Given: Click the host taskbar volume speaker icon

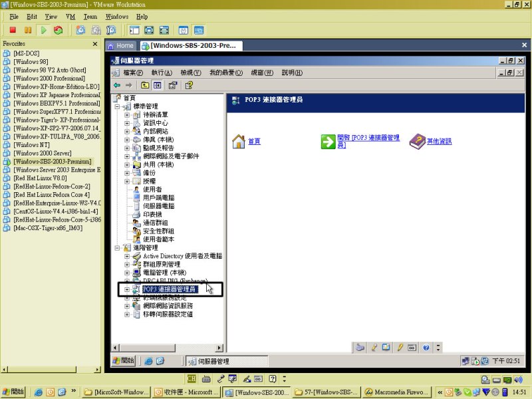Looking at the screenshot, I should point(518,380).
